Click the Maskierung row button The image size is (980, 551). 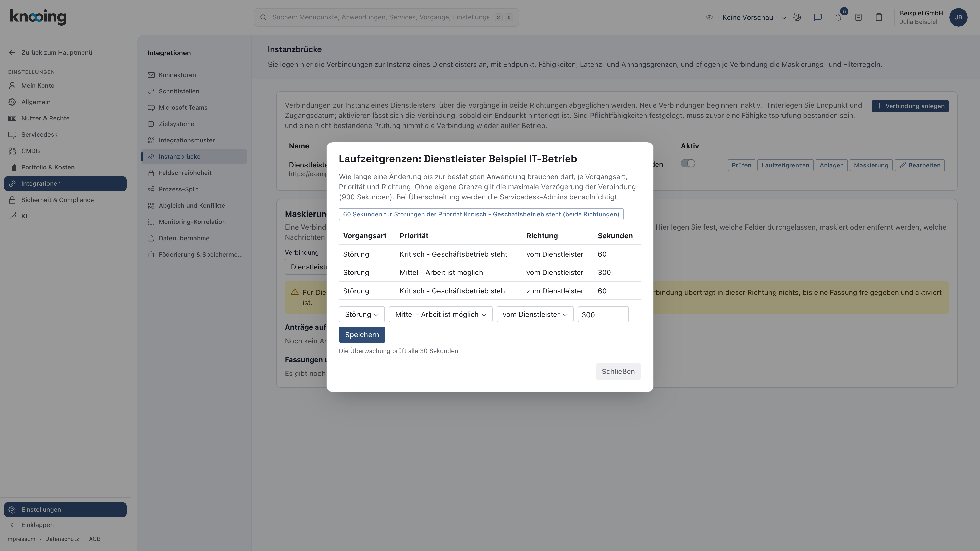(x=871, y=165)
